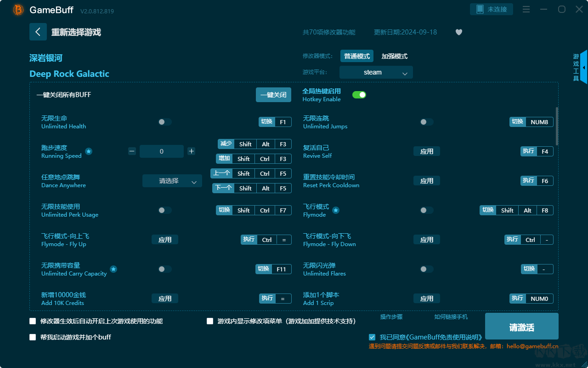Click 应用 button for Revive Self
The image size is (588, 368).
click(x=427, y=151)
